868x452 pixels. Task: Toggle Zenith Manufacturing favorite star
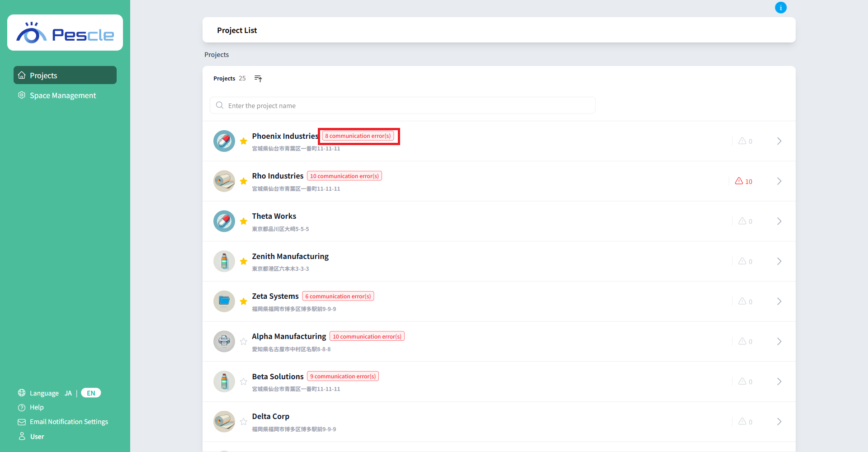coord(244,261)
